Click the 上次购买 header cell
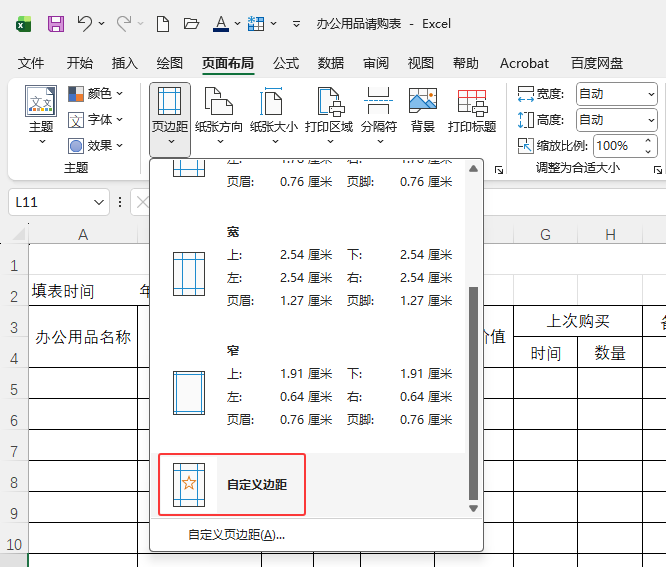Viewport: 666px width, 567px height. coord(578,321)
